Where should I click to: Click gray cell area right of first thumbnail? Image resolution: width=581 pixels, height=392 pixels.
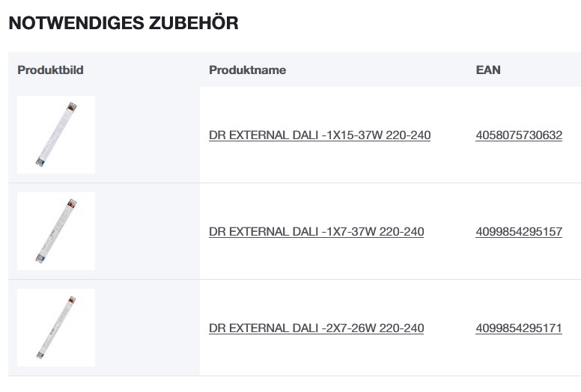point(146,135)
